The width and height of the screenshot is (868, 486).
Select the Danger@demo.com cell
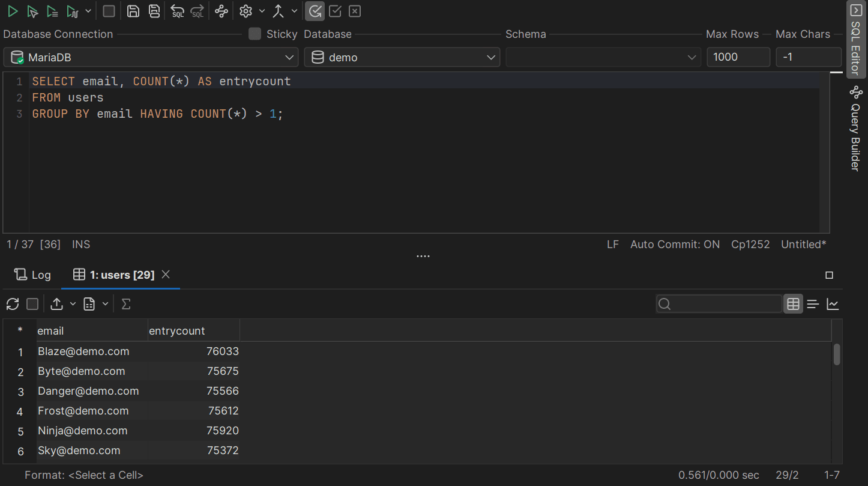92,391
